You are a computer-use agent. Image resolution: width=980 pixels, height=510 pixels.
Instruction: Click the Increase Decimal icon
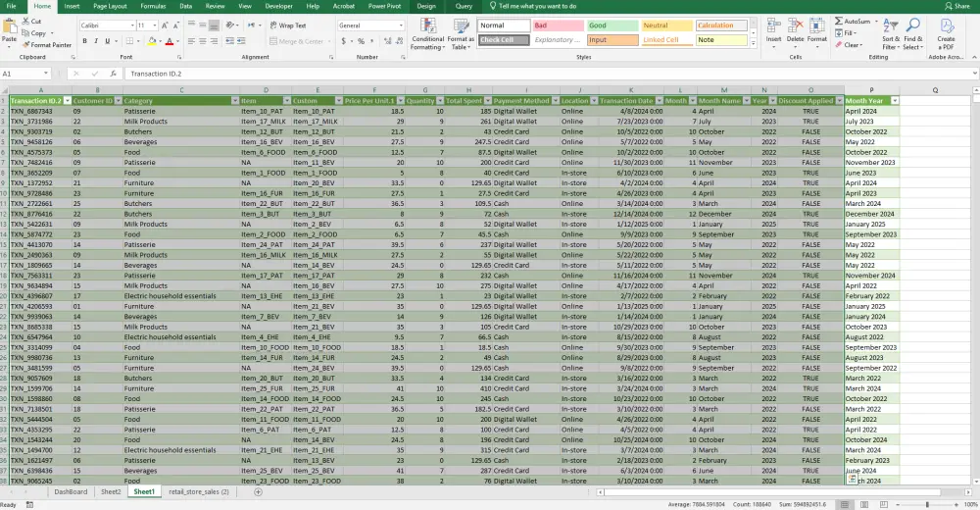pos(387,41)
